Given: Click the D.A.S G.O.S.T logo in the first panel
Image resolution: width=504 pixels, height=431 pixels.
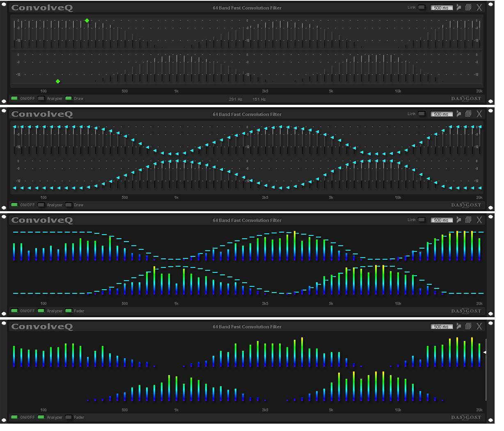Looking at the screenshot, I should click(x=466, y=99).
